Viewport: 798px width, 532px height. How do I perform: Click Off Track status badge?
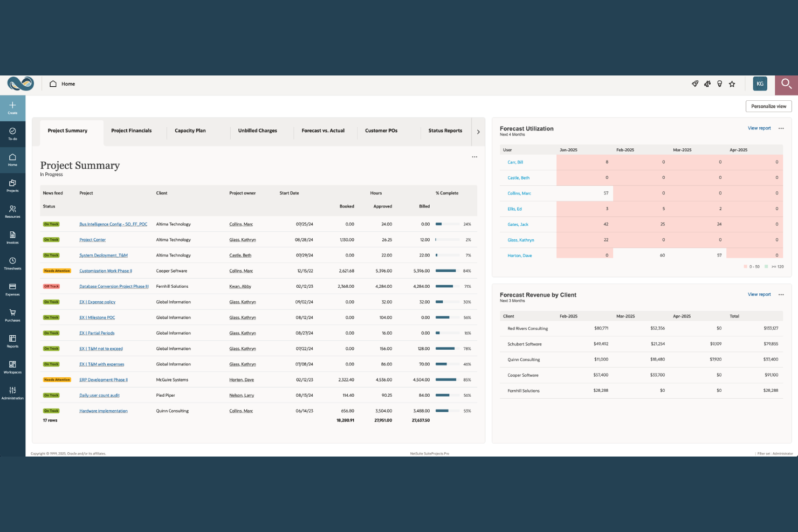(52, 286)
